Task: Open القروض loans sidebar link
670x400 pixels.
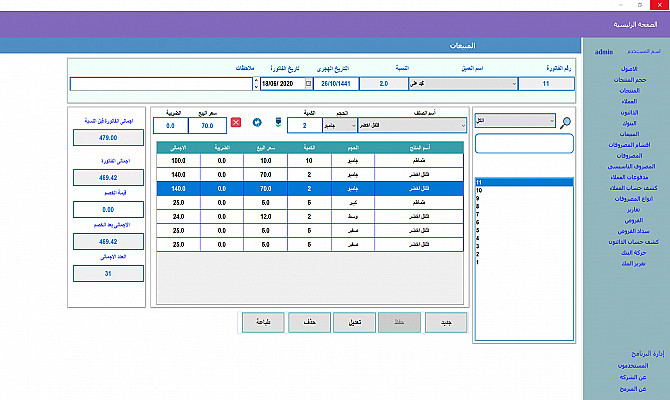Action: pyautogui.click(x=633, y=221)
